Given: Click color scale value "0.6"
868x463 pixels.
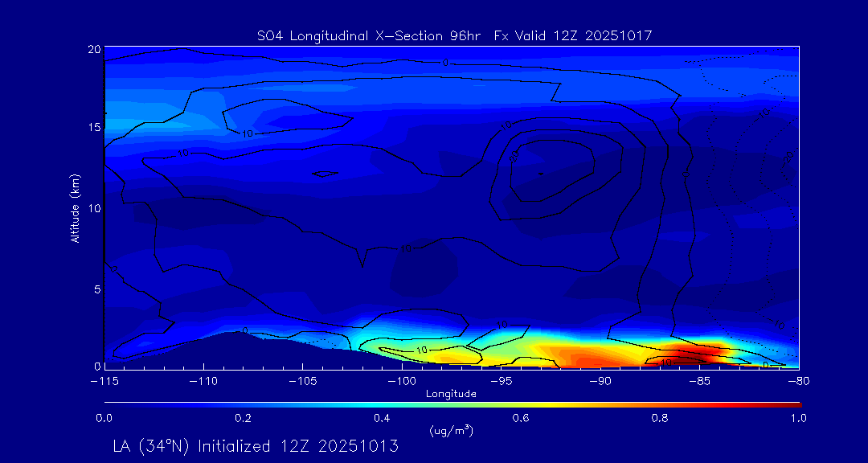Looking at the screenshot, I should (x=521, y=419).
